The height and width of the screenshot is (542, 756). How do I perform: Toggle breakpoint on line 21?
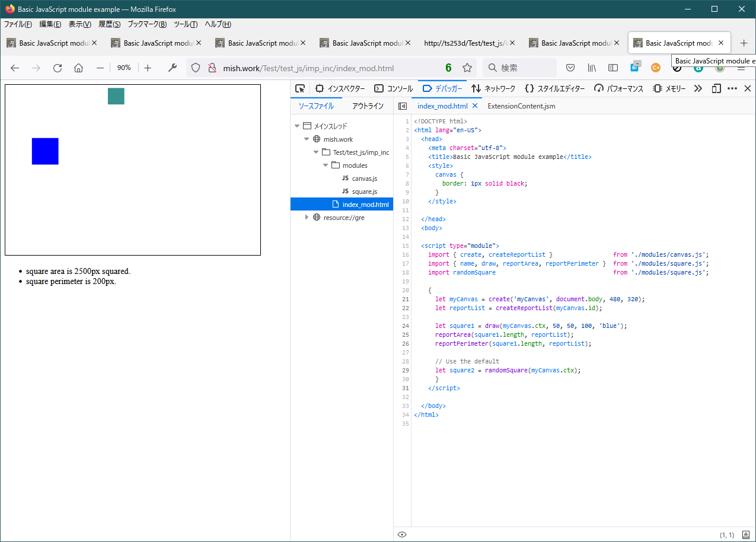click(x=406, y=299)
